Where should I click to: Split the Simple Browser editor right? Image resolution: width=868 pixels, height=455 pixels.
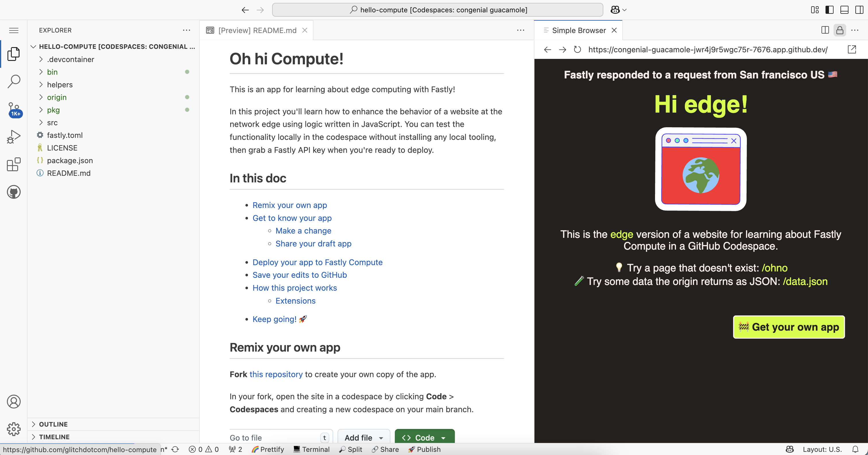825,30
